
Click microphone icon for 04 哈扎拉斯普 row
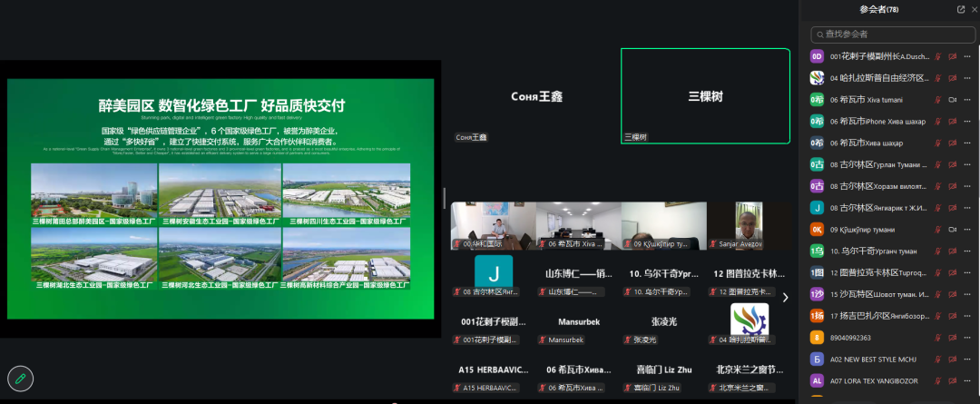click(x=936, y=78)
